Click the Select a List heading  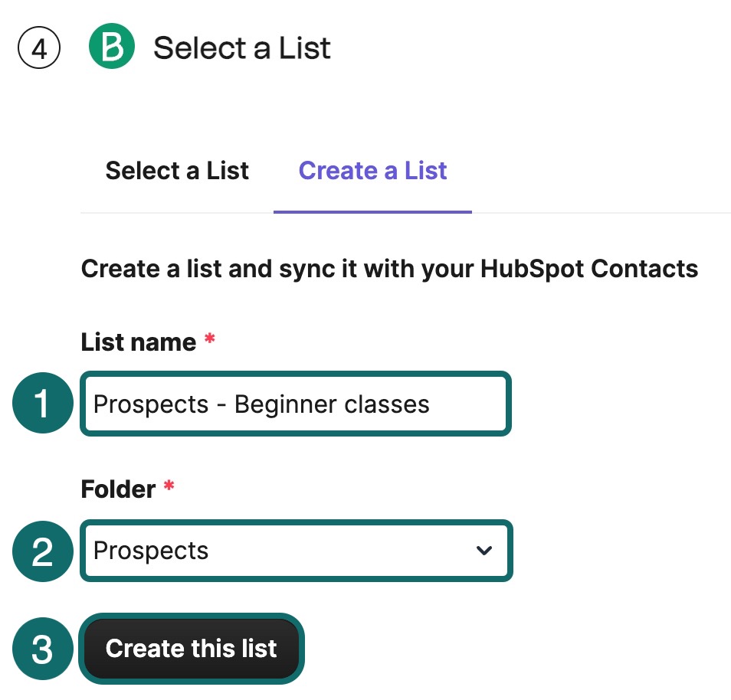243,47
